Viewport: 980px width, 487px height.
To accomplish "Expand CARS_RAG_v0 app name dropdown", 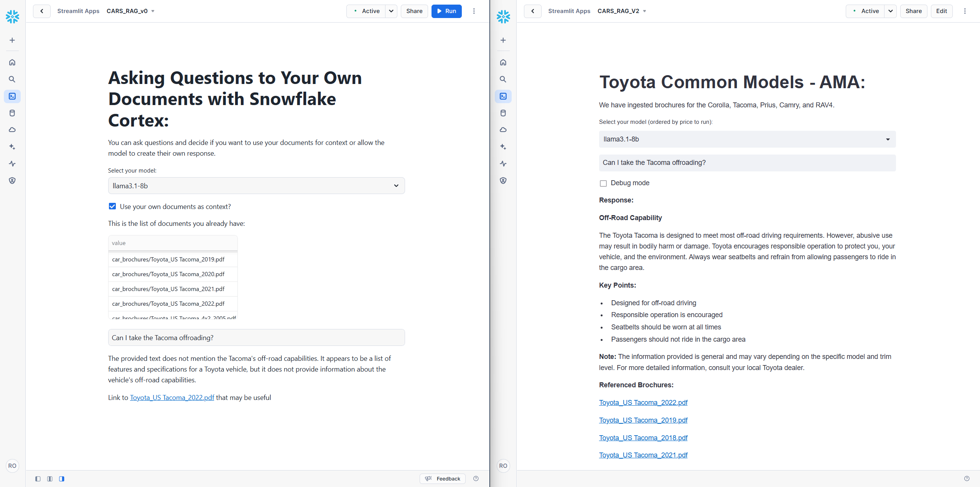I will tap(153, 11).
